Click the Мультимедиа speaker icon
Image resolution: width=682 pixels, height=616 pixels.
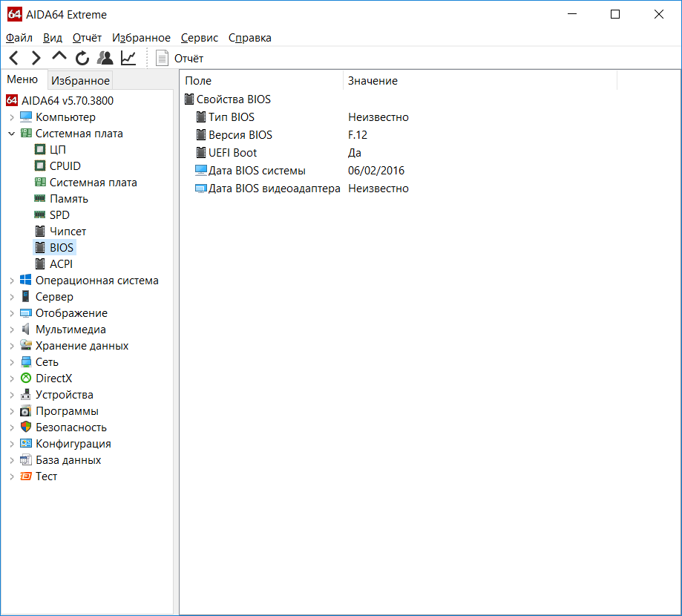(x=26, y=330)
